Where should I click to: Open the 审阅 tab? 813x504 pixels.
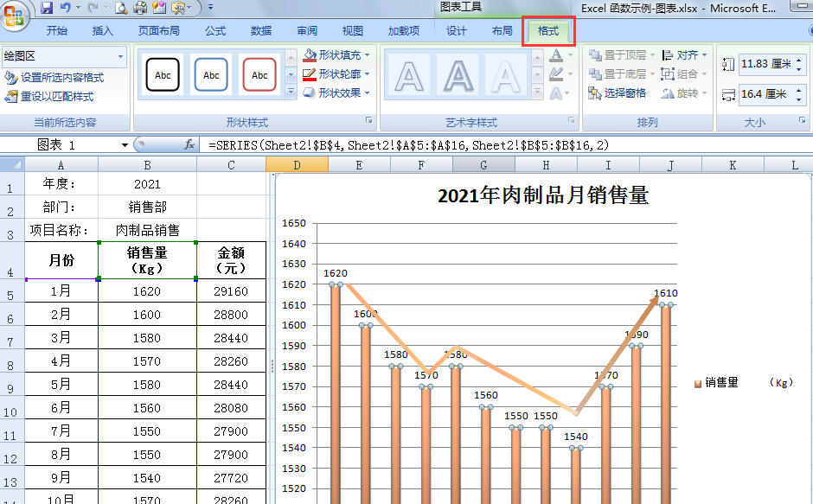pos(307,31)
